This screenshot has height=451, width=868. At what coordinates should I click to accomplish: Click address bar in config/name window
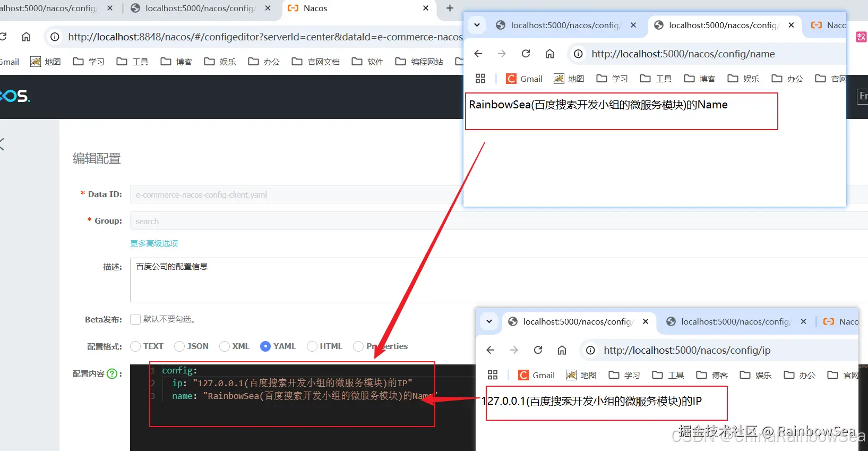708,54
